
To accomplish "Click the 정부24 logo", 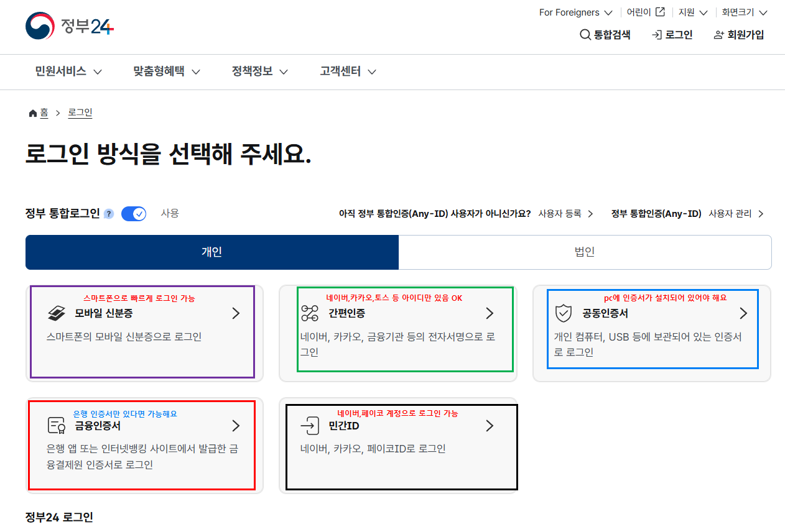I will pyautogui.click(x=70, y=27).
